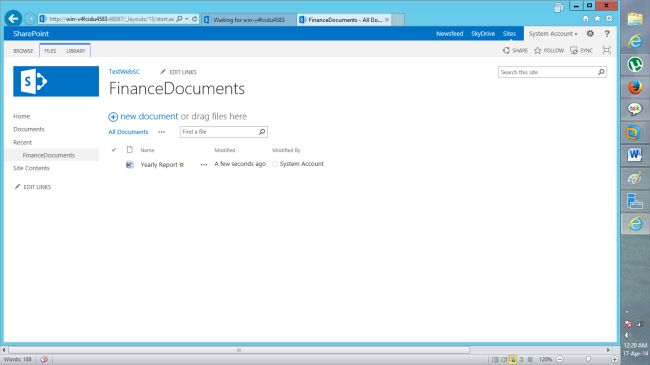Select the BROWSE ribbon tab
Screen dimensions: 650x365
23,51
